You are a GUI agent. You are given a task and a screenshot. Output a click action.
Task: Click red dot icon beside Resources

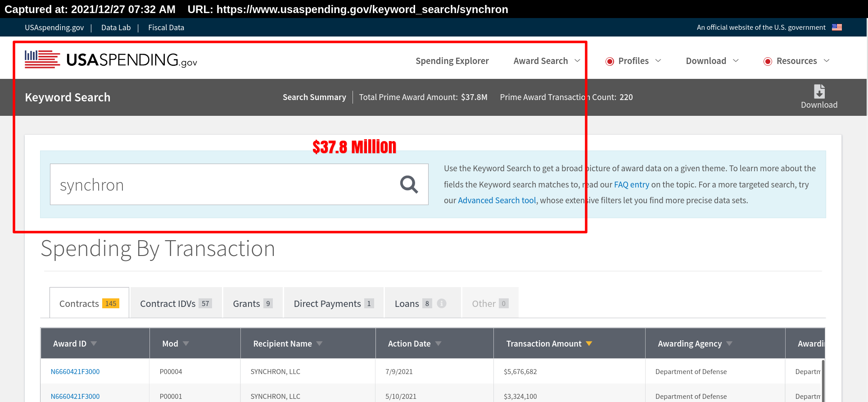click(x=768, y=61)
